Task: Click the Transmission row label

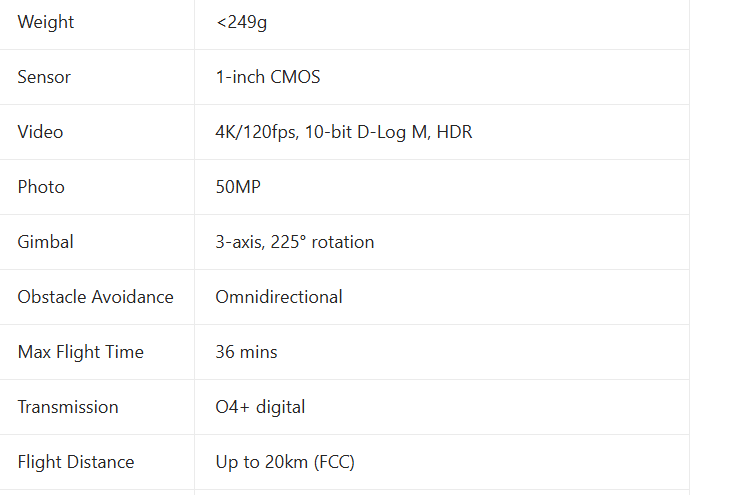Action: 68,407
